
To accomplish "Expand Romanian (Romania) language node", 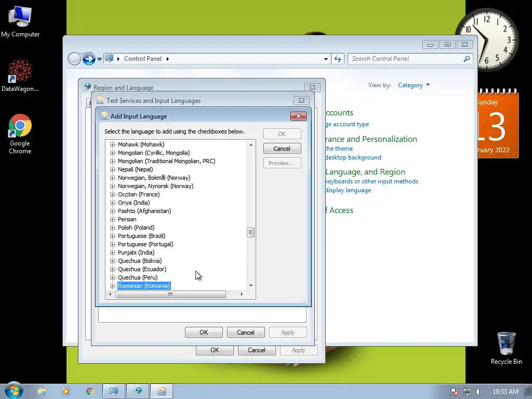I will [112, 286].
